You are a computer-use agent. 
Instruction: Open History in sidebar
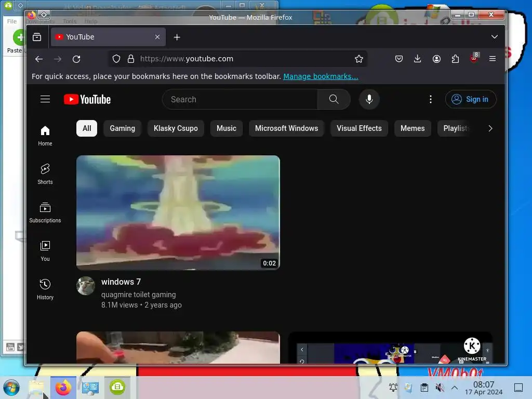click(45, 289)
